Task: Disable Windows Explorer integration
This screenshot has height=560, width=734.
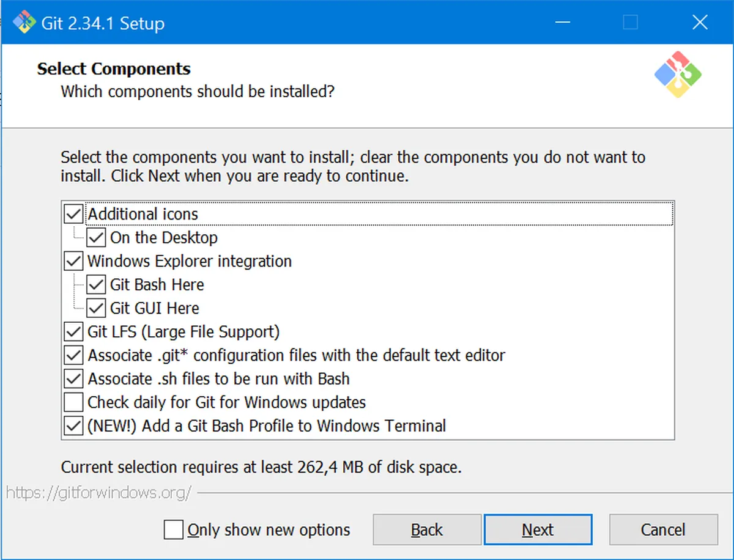Action: click(73, 262)
